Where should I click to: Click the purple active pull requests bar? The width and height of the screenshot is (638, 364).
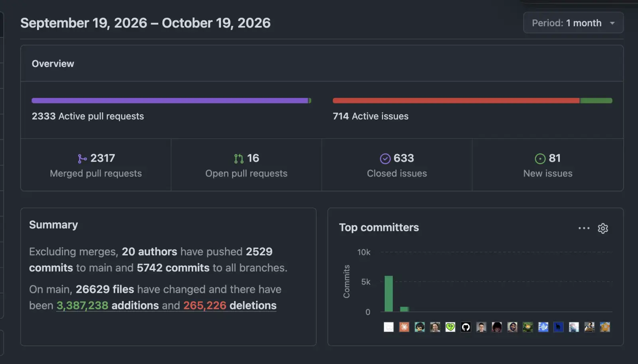coord(170,101)
